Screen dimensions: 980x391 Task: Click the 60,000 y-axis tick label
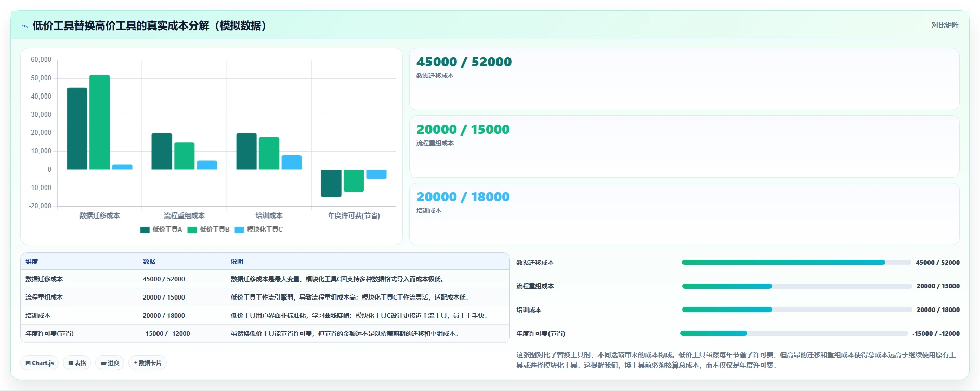coord(41,60)
